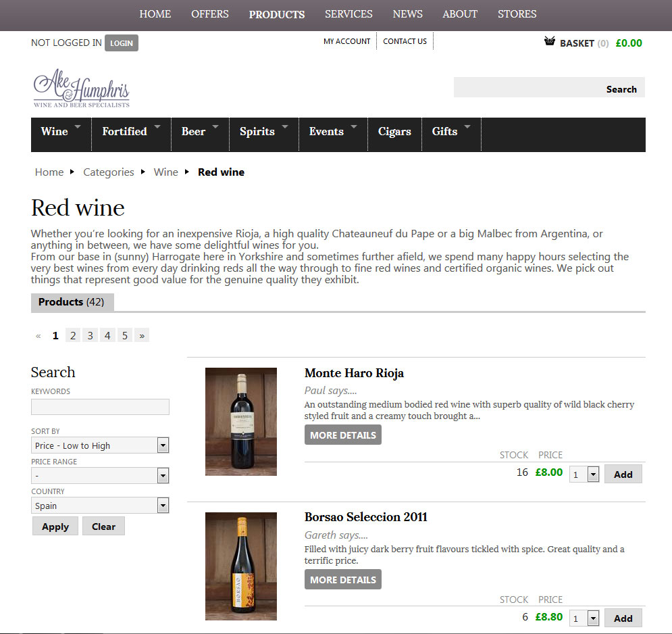Image resolution: width=672 pixels, height=634 pixels.
Task: Add Monte Haro Rioja to basket
Action: point(623,474)
